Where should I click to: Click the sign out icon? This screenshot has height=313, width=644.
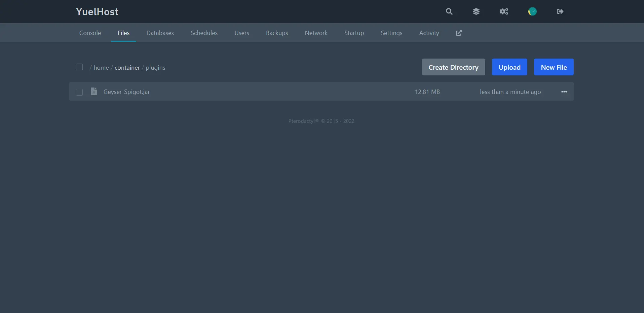tap(560, 11)
